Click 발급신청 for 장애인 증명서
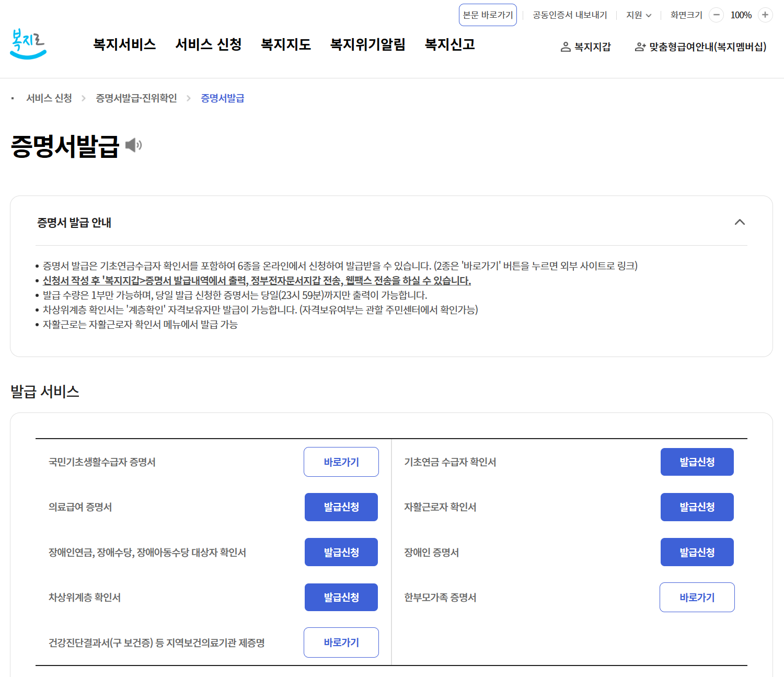 coord(697,552)
